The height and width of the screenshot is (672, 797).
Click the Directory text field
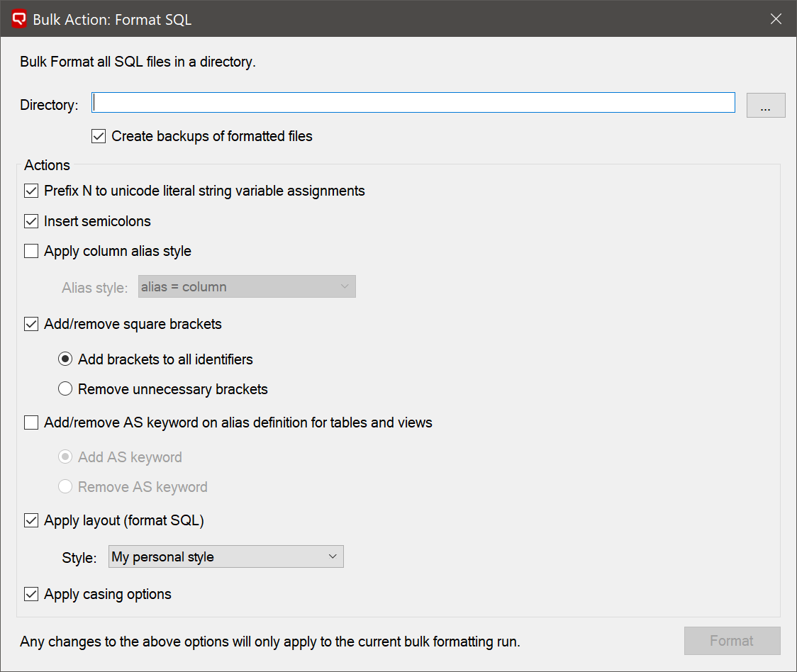[413, 103]
